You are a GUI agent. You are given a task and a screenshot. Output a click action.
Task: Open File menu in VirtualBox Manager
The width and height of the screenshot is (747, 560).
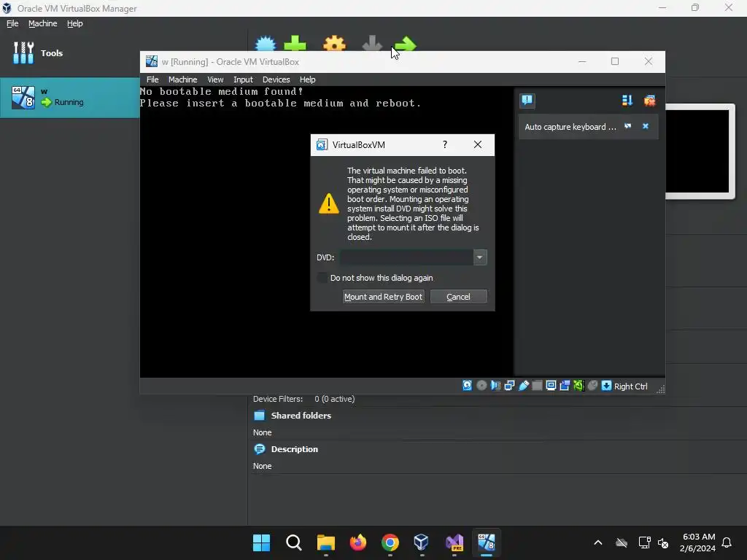point(12,23)
